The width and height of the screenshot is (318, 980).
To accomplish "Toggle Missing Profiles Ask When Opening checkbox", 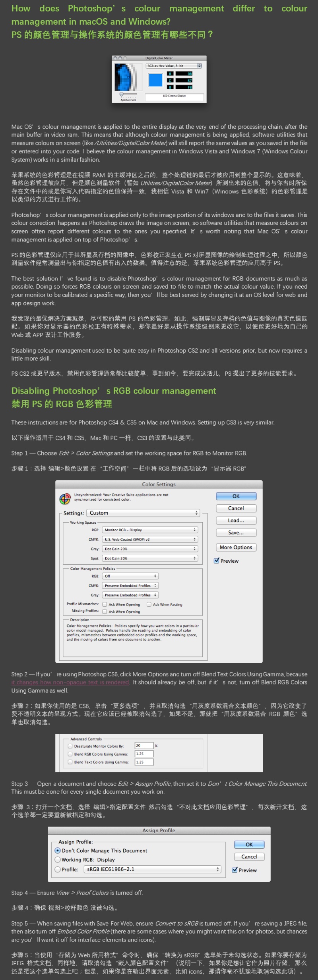I will 105,612.
